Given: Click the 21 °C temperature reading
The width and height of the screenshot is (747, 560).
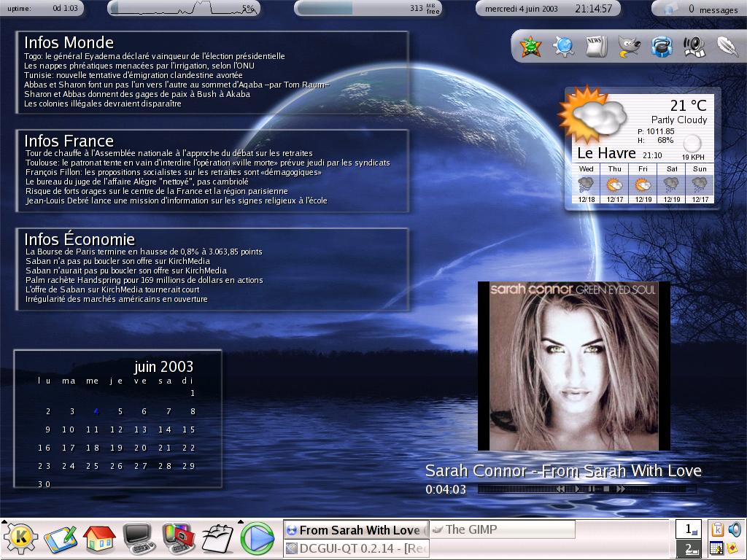Looking at the screenshot, I should [x=689, y=105].
